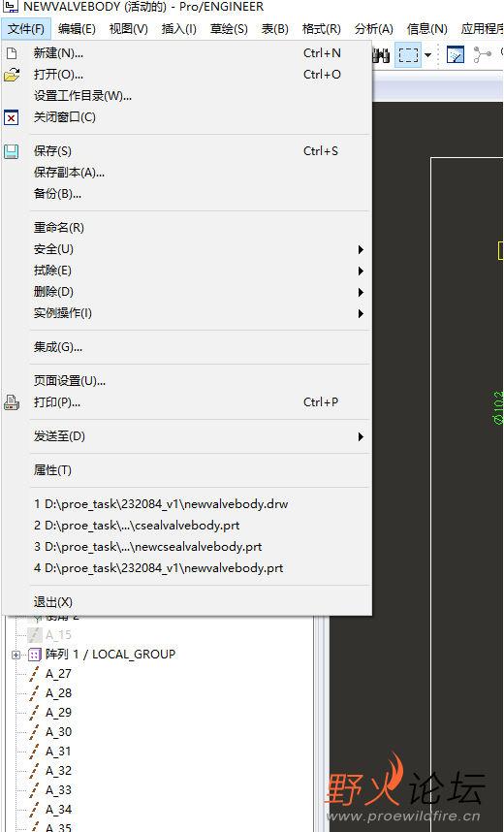Image resolution: width=504 pixels, height=832 pixels.
Task: Open the 信息(N) menu
Action: 427,29
